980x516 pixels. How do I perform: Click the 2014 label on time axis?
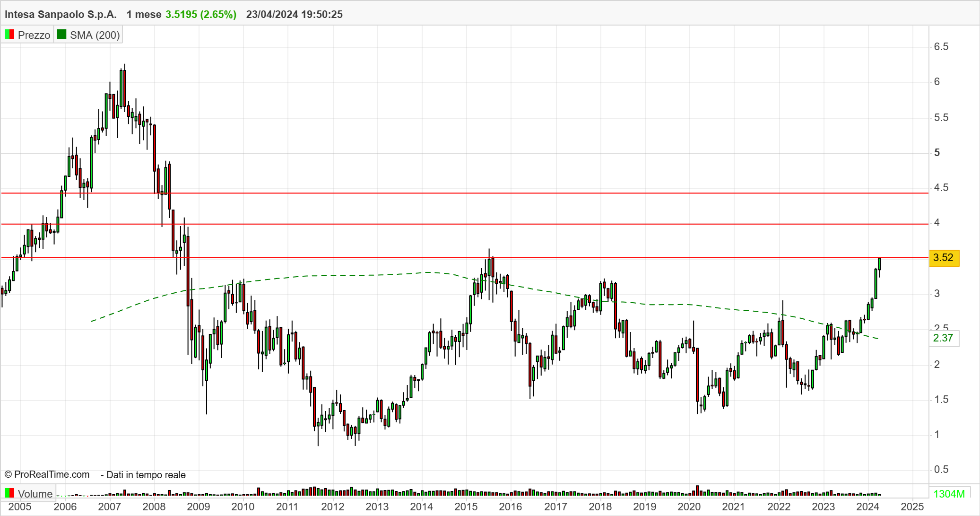[422, 507]
